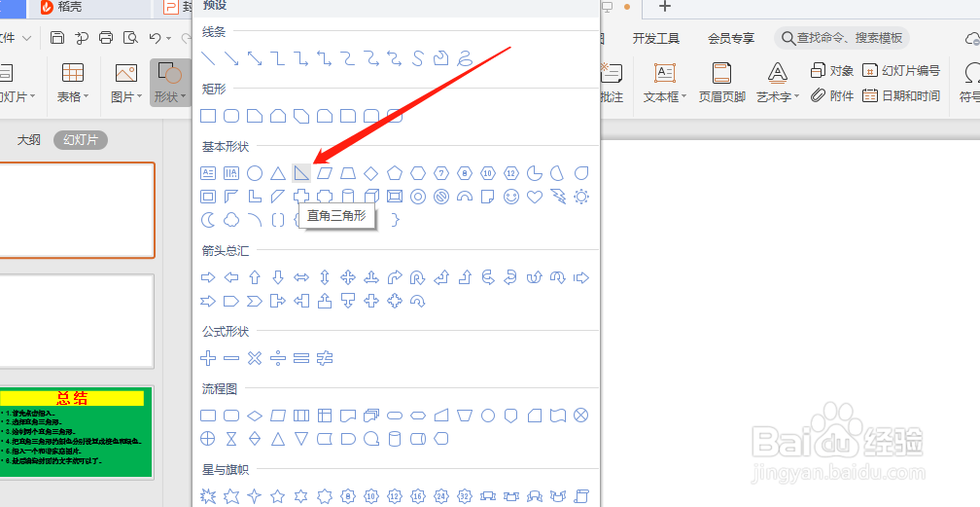Image resolution: width=980 pixels, height=507 pixels.
Task: Select the decagon shape labeled 10
Action: [488, 173]
